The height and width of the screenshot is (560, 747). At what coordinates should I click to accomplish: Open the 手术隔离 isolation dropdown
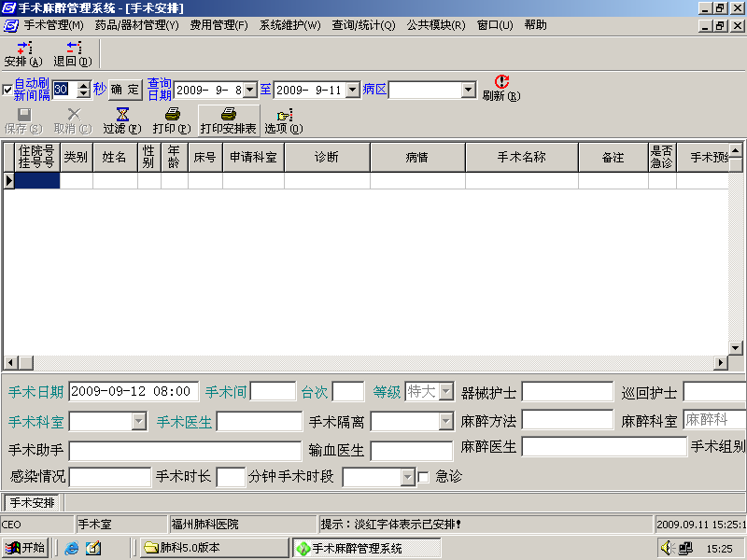[446, 422]
